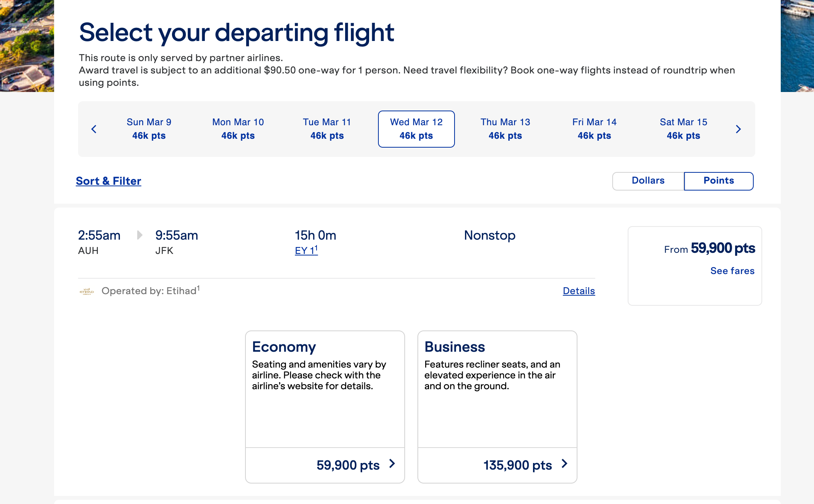
Task: Select Fri Mar 14 date tab
Action: [x=594, y=129]
